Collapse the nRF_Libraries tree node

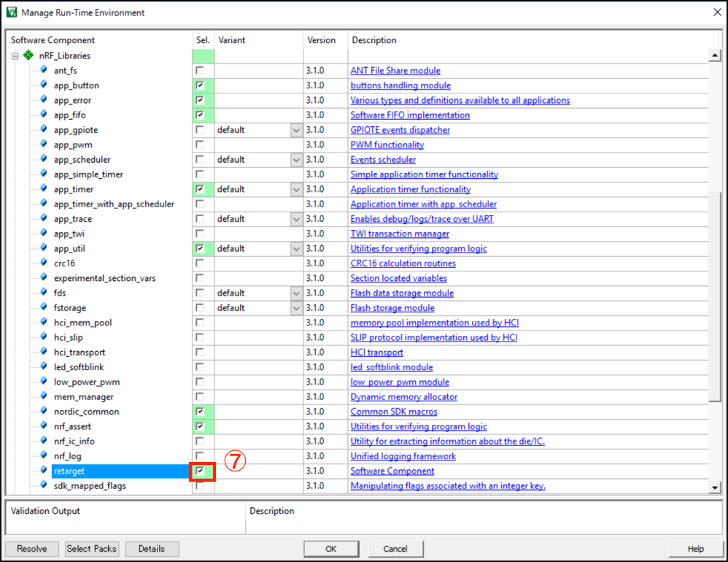click(x=15, y=56)
